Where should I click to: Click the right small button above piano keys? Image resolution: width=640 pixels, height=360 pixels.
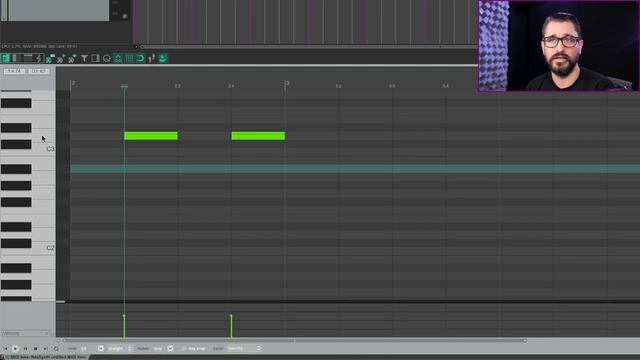coord(39,71)
